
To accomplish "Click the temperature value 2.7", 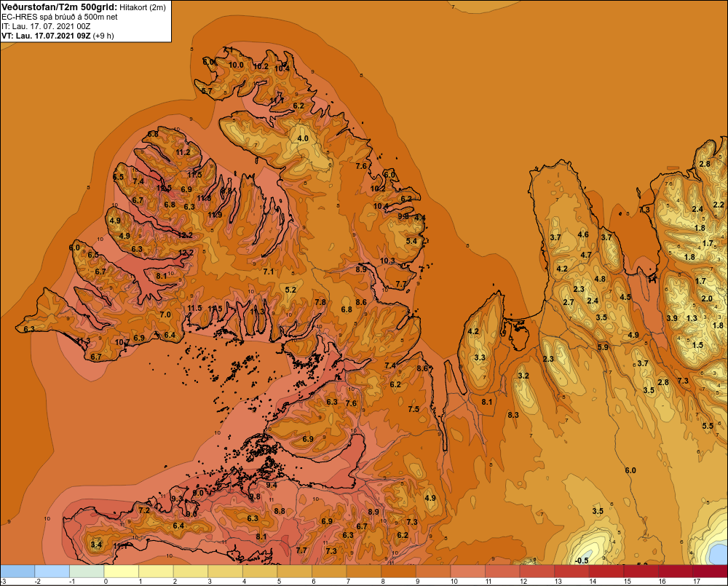I will (x=569, y=302).
